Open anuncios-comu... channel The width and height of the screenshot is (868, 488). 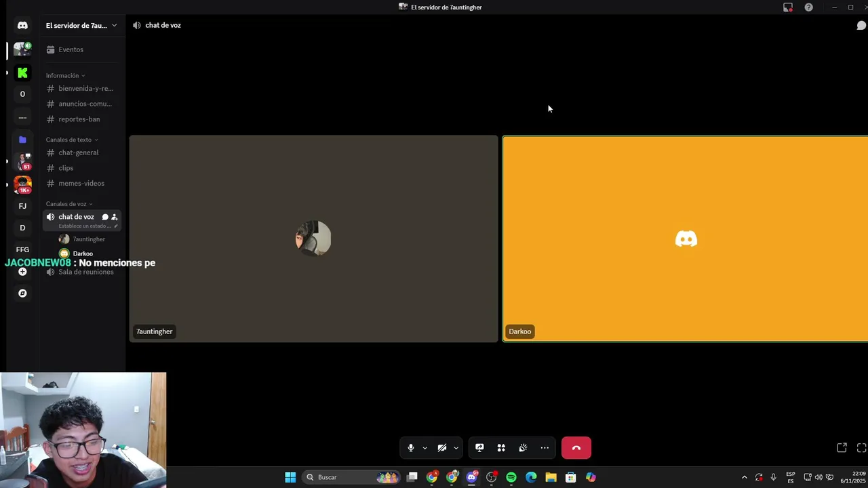coord(81,104)
